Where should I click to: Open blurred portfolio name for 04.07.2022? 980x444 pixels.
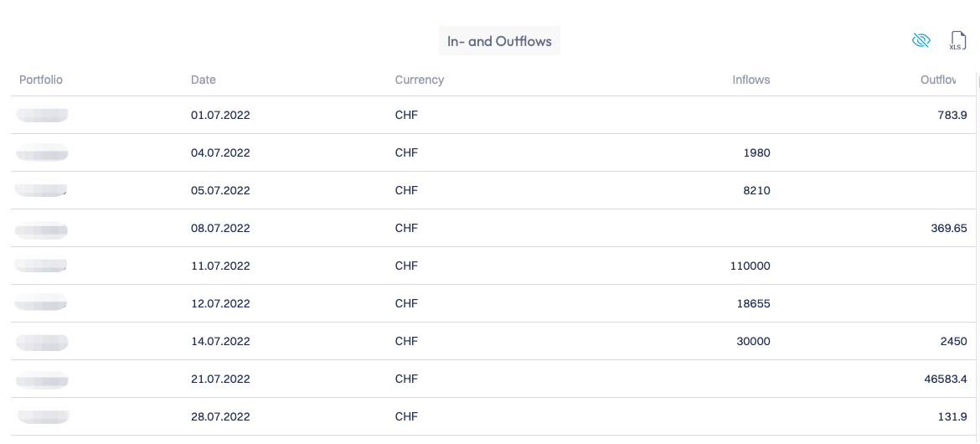pyautogui.click(x=42, y=152)
